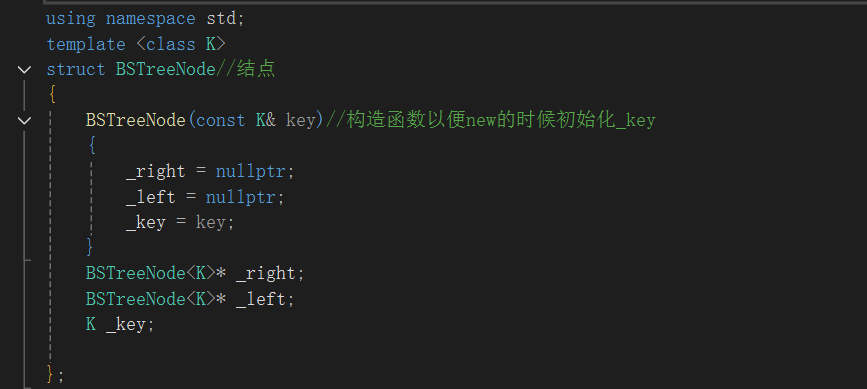Click '_key' in '_key = key;' line
This screenshot has width=867, height=389.
click(145, 223)
